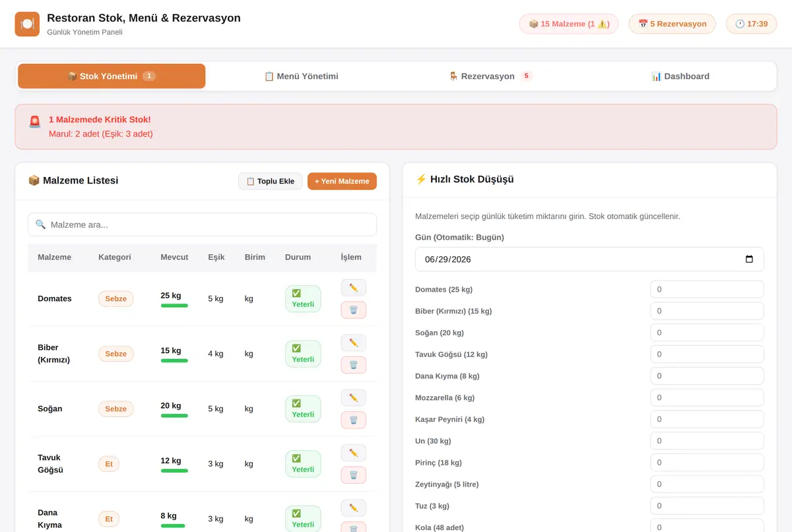Focus the Tavuk Göğsü consumption input
Viewport: 792px width, 532px height.
point(707,354)
